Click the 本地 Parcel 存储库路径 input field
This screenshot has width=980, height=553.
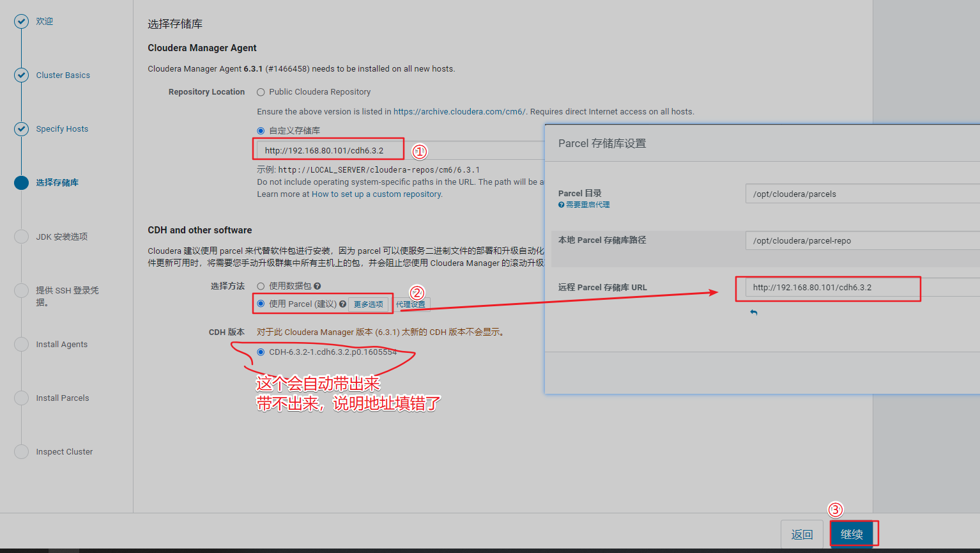(x=862, y=240)
